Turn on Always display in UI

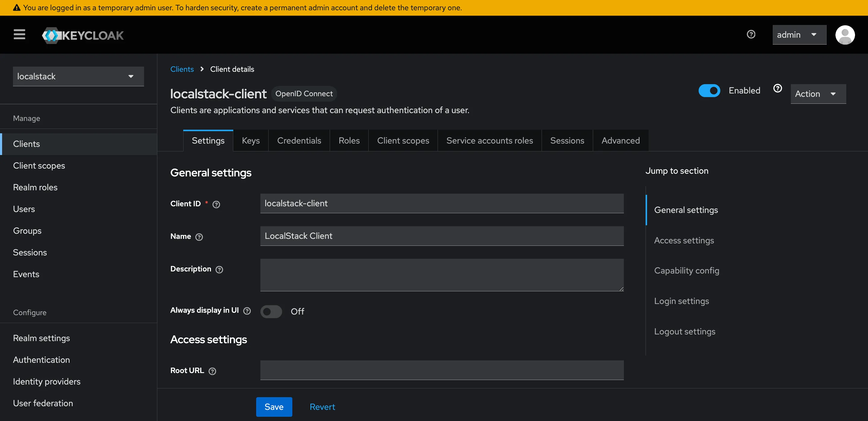271,311
